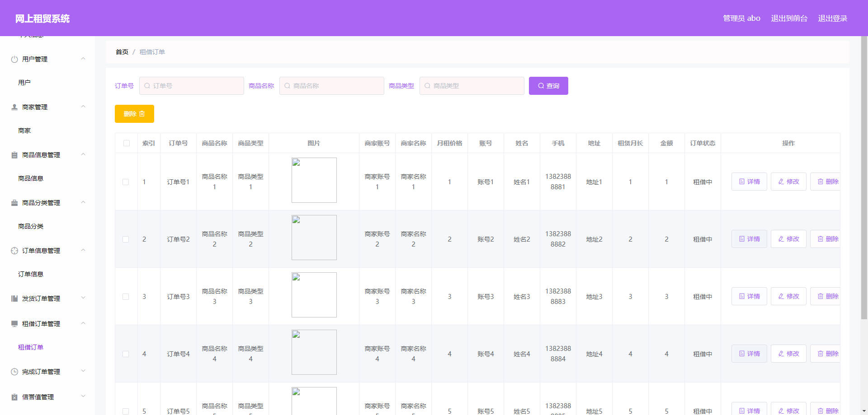Check the row checkbox for 订单号1
The width and height of the screenshot is (868, 415).
click(x=126, y=182)
